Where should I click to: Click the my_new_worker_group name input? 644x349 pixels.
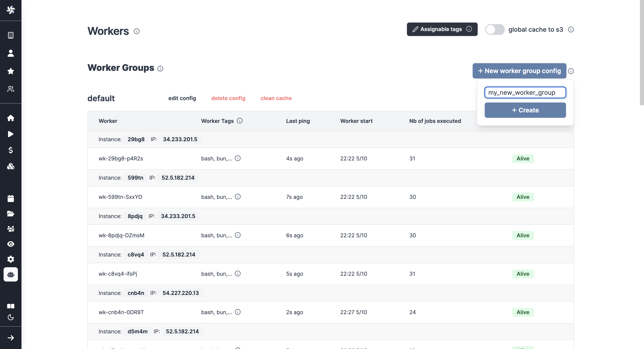pyautogui.click(x=525, y=92)
